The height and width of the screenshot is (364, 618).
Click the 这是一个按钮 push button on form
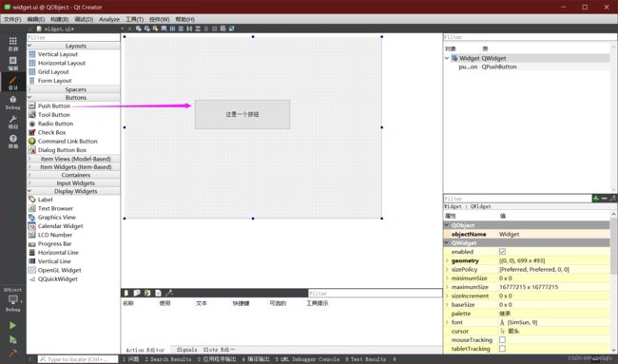[242, 114]
